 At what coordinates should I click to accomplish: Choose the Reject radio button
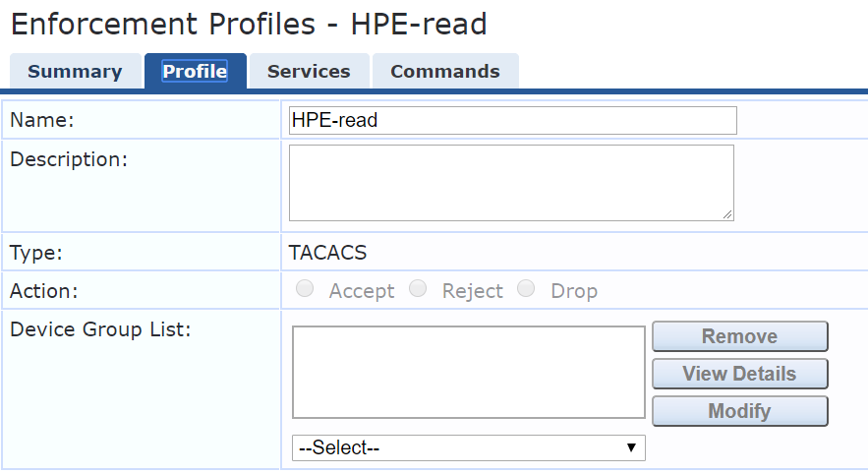pyautogui.click(x=418, y=288)
